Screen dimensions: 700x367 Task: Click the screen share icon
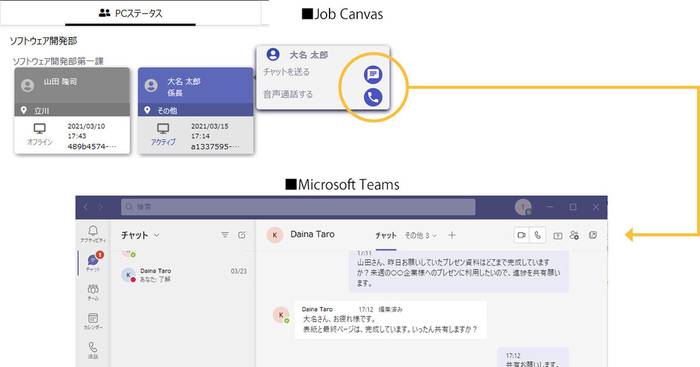(x=558, y=235)
